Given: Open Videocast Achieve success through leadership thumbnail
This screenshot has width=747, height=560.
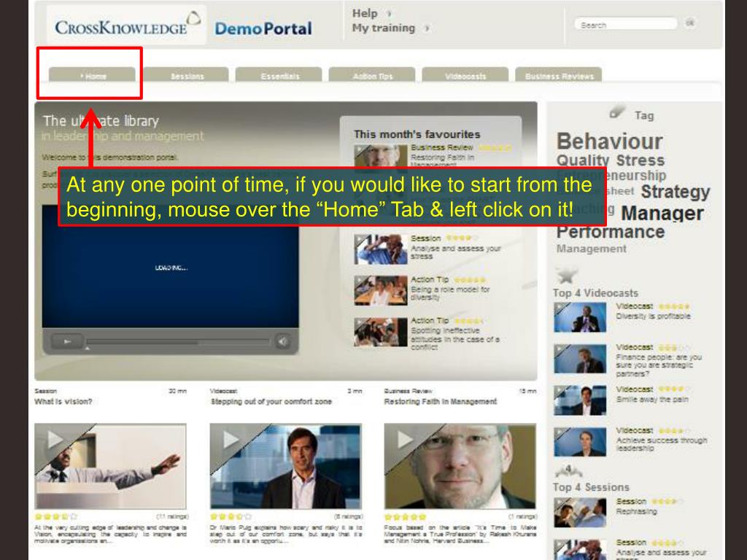Looking at the screenshot, I should click(580, 442).
